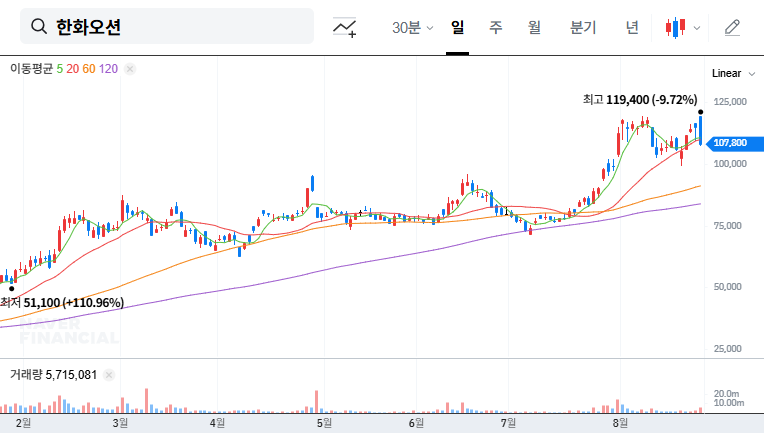764x433 pixels.
Task: Open the Linear scale dropdown
Action: (x=733, y=74)
